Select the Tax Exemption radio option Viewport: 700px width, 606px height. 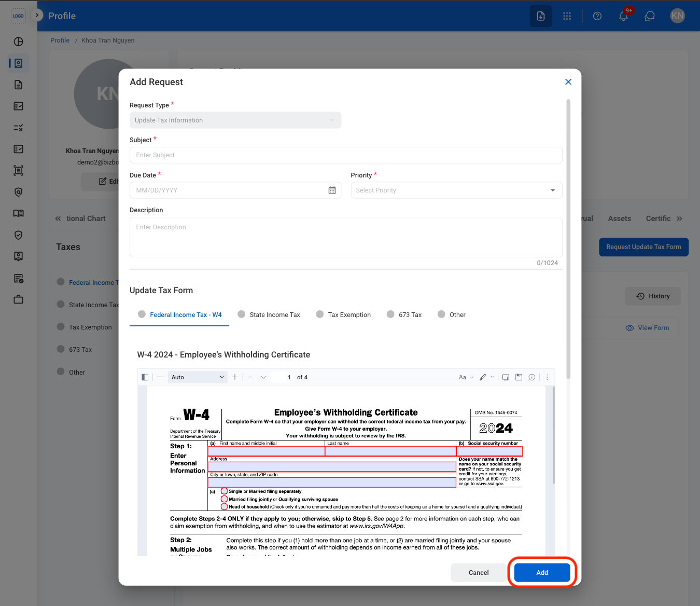coord(343,314)
